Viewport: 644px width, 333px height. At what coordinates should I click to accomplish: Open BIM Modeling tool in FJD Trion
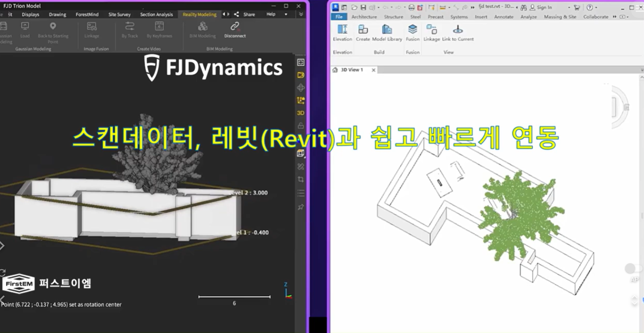click(203, 30)
